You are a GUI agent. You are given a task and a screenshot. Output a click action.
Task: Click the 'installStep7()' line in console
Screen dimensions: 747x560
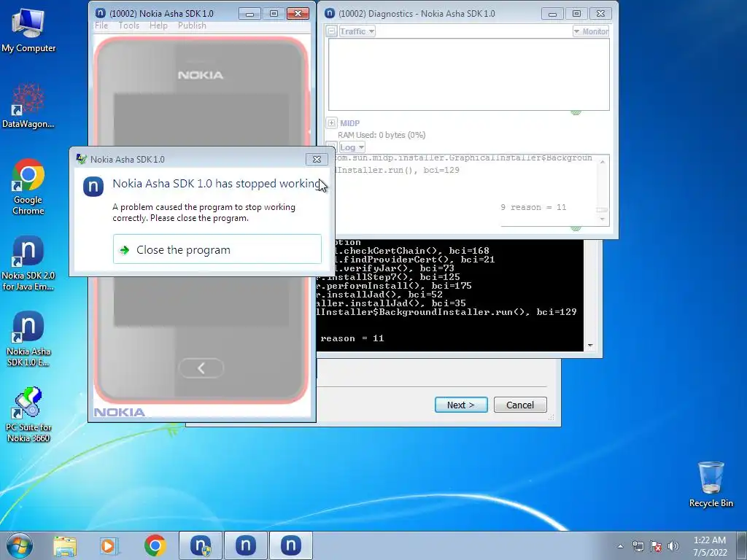(x=389, y=276)
